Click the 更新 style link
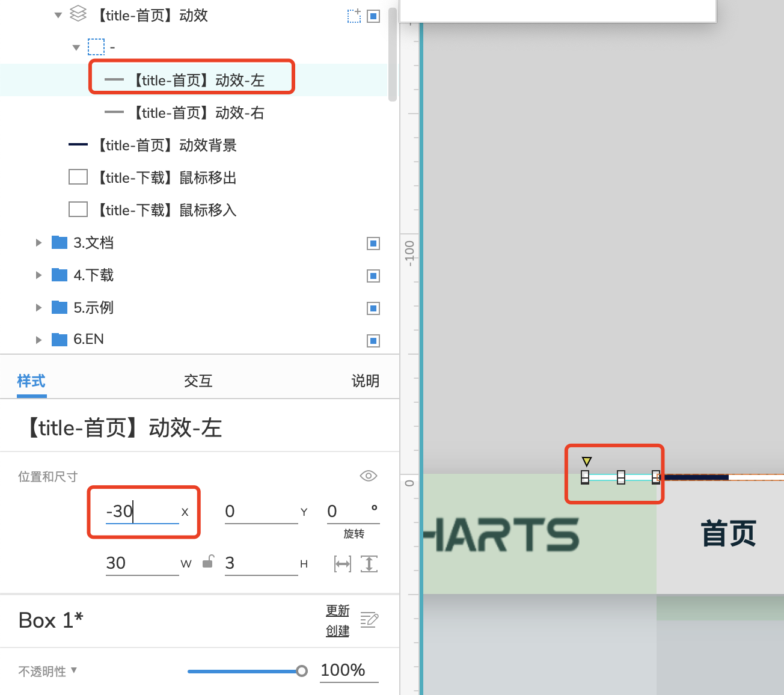 coord(338,611)
